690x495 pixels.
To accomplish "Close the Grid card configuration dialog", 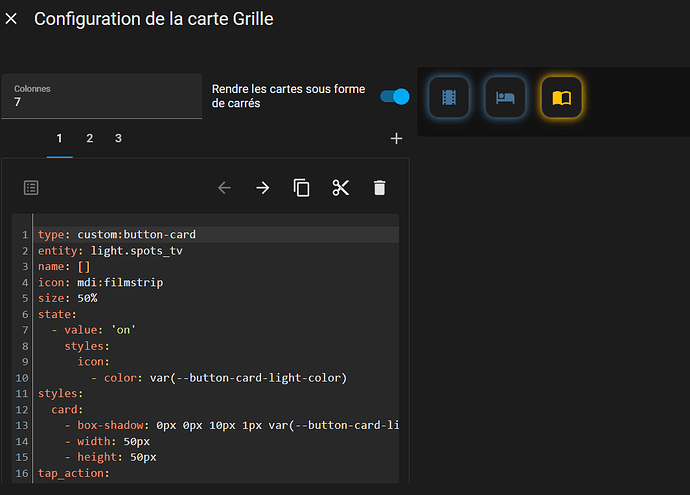I will click(x=11, y=19).
